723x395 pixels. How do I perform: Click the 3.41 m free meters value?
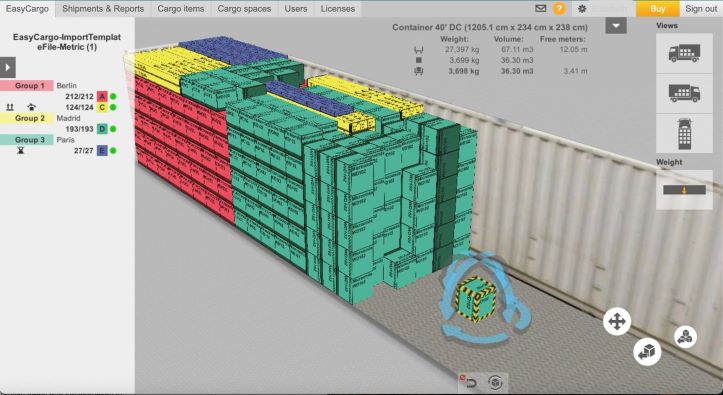(575, 71)
